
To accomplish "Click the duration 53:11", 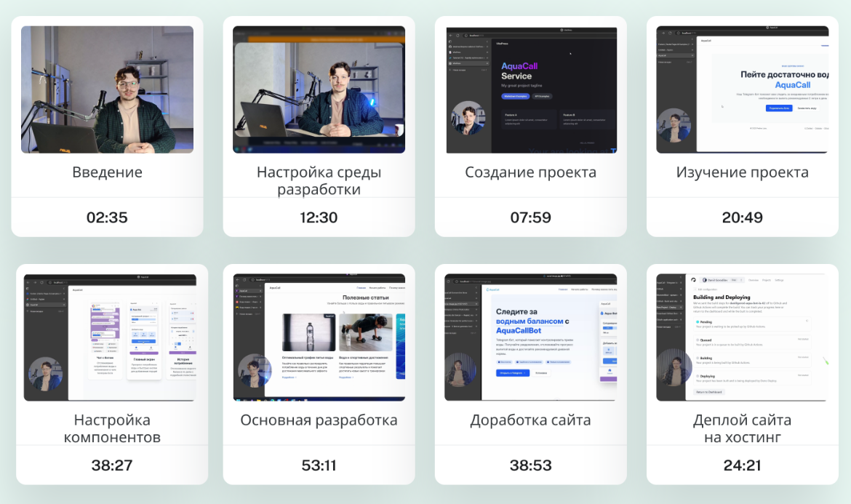I will [x=319, y=465].
